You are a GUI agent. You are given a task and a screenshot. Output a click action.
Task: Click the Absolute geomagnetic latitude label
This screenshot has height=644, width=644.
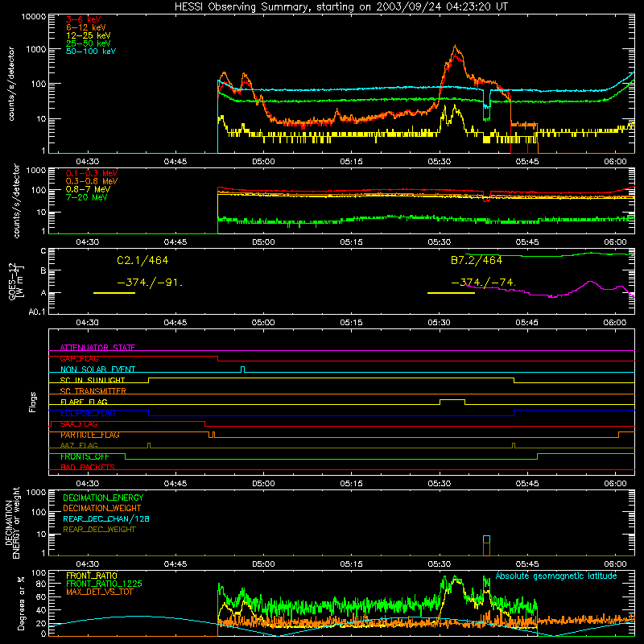pyautogui.click(x=556, y=576)
